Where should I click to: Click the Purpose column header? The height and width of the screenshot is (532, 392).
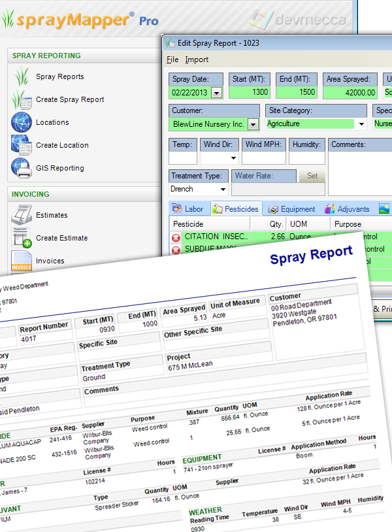click(361, 224)
